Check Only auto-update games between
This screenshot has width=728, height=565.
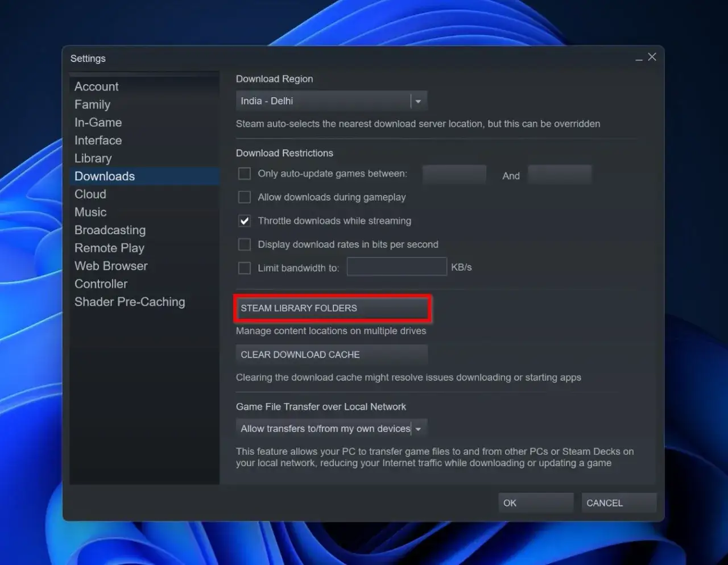[244, 173]
